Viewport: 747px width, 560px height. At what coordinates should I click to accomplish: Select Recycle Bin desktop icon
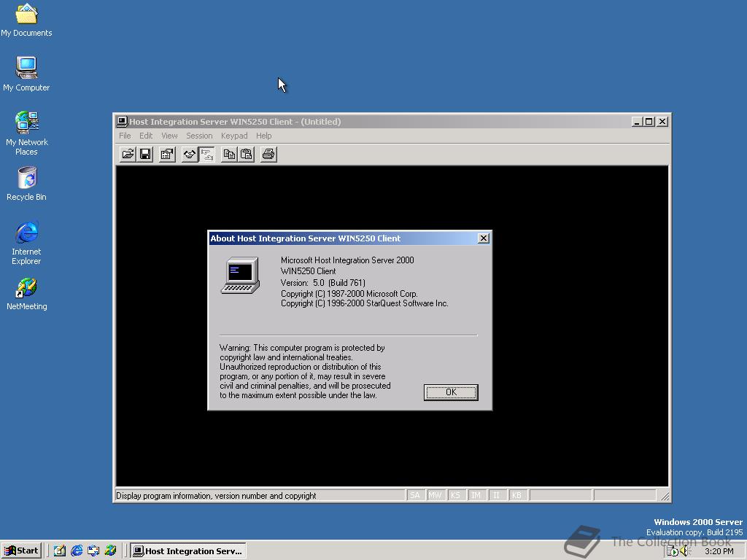pyautogui.click(x=26, y=184)
